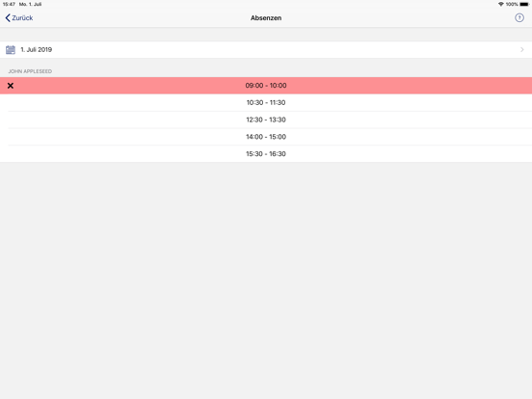The height and width of the screenshot is (399, 532).
Task: Open the help question mark icon
Action: coord(519,18)
